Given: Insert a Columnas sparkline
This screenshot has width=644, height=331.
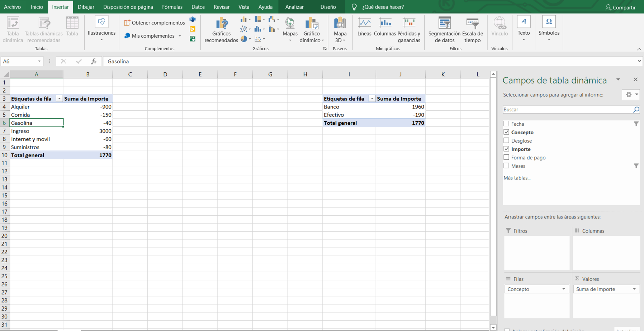Looking at the screenshot, I should click(x=385, y=27).
